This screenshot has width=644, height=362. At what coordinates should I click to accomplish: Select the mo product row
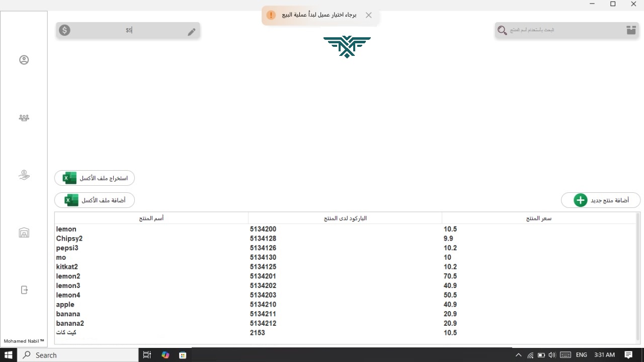pyautogui.click(x=345, y=257)
